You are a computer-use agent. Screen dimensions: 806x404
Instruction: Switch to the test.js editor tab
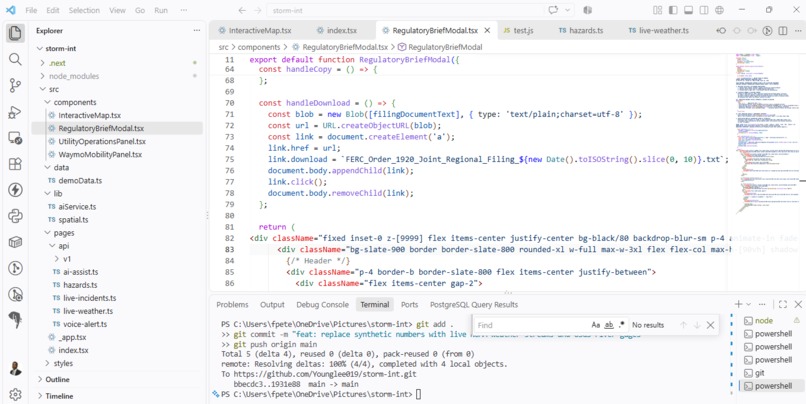[519, 30]
